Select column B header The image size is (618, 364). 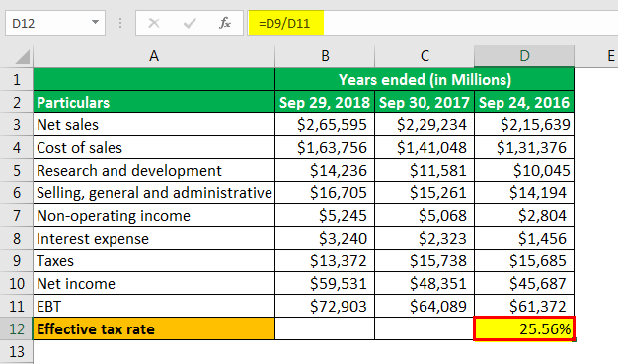coord(325,56)
